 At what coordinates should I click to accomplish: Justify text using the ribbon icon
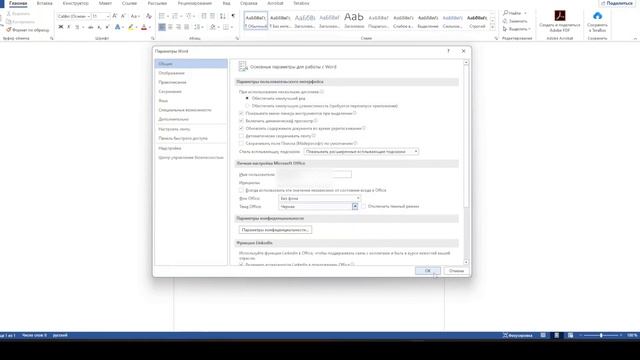coord(187,27)
